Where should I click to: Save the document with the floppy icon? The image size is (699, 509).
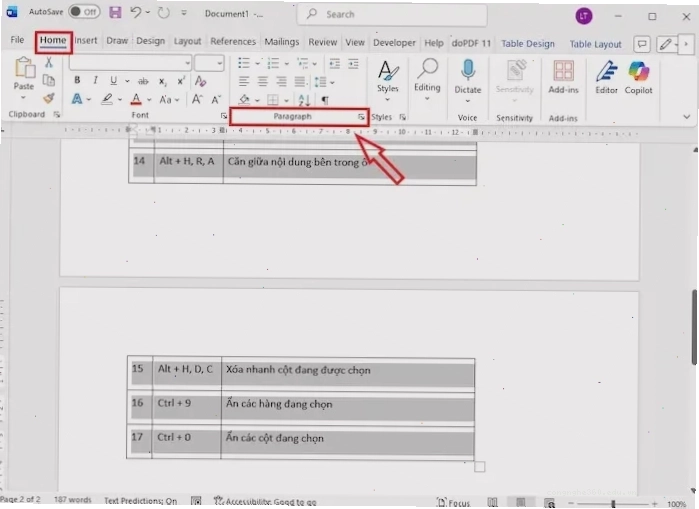tap(115, 12)
